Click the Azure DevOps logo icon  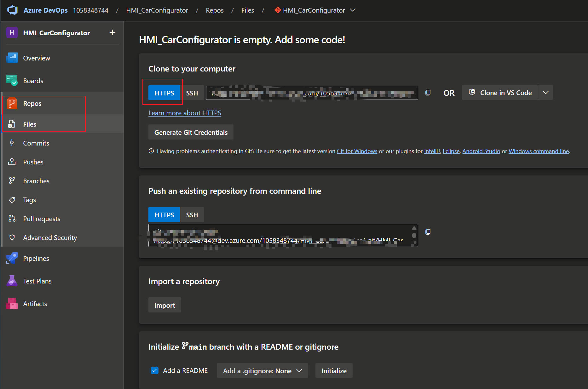pos(13,10)
